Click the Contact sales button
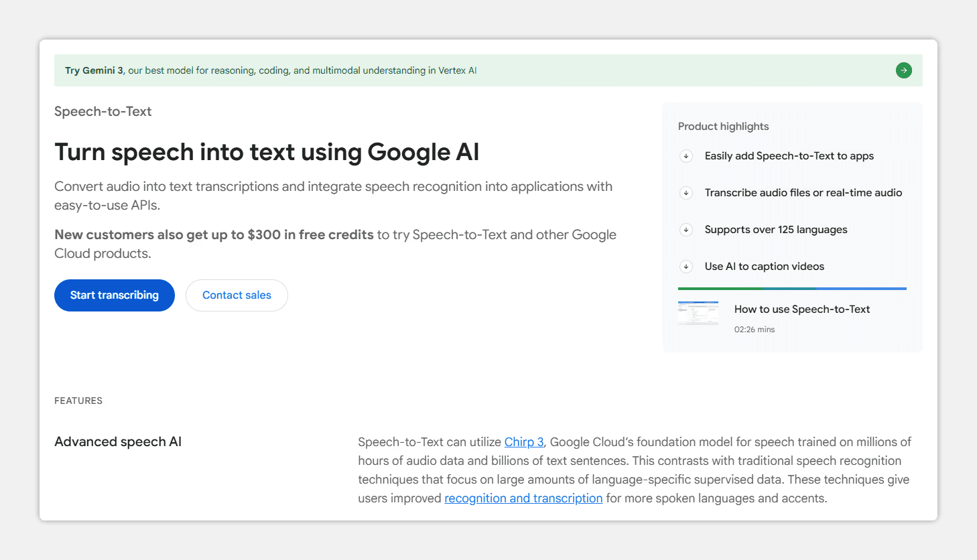977x560 pixels. 237,295
